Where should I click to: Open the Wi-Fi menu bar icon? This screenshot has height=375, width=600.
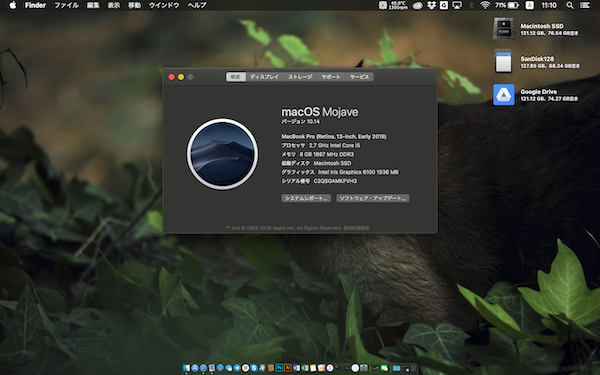[485, 5]
